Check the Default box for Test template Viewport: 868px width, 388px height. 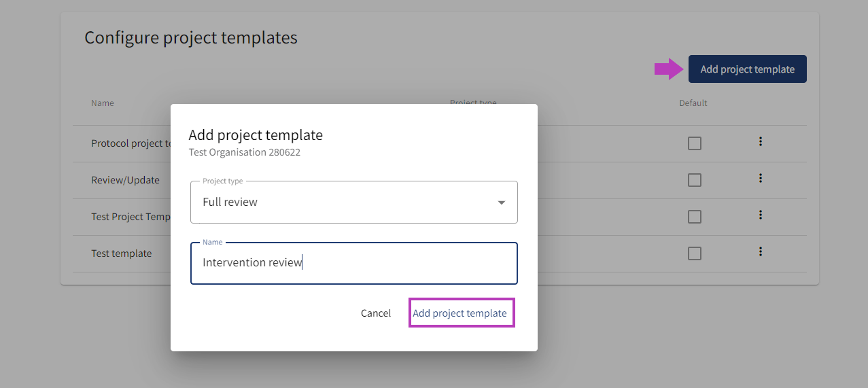point(694,253)
